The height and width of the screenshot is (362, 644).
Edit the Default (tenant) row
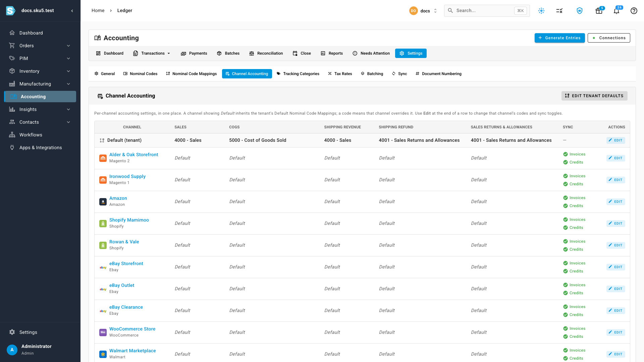[615, 140]
